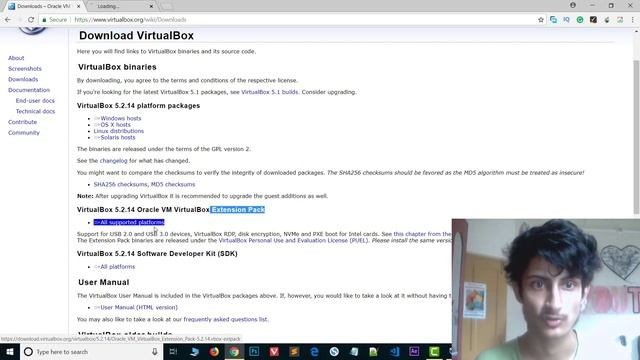This screenshot has width=640, height=360.
Task: Open the black checkmark extension icon
Action: pos(593,20)
